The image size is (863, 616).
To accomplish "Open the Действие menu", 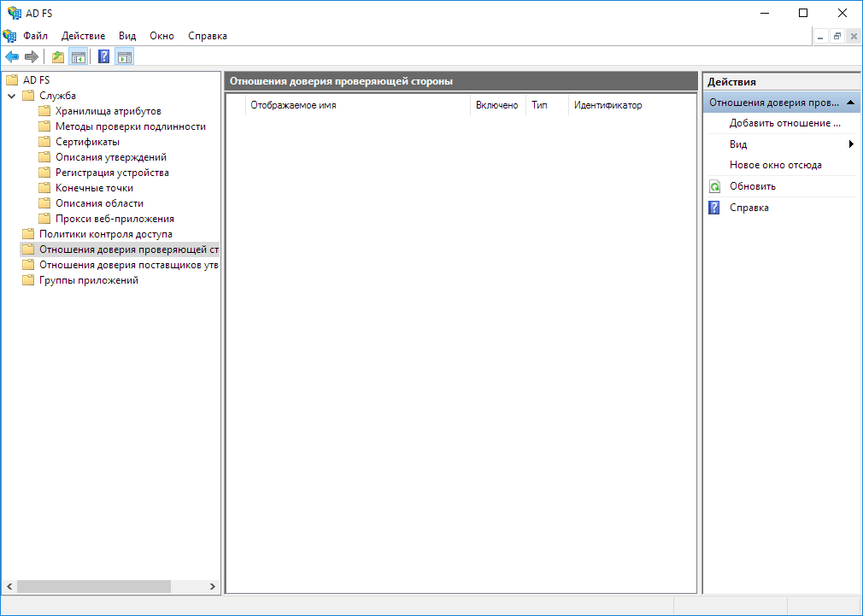I will (x=83, y=36).
